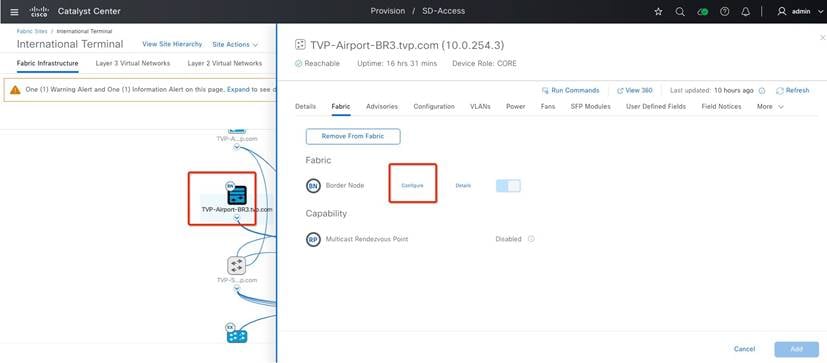Click the favorites star icon
The width and height of the screenshot is (827, 363).
click(x=658, y=11)
